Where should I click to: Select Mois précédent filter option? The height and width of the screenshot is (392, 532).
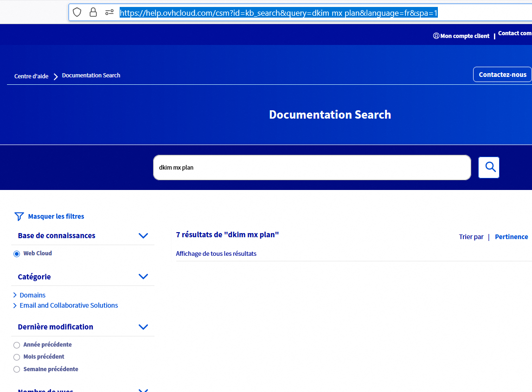(17, 357)
